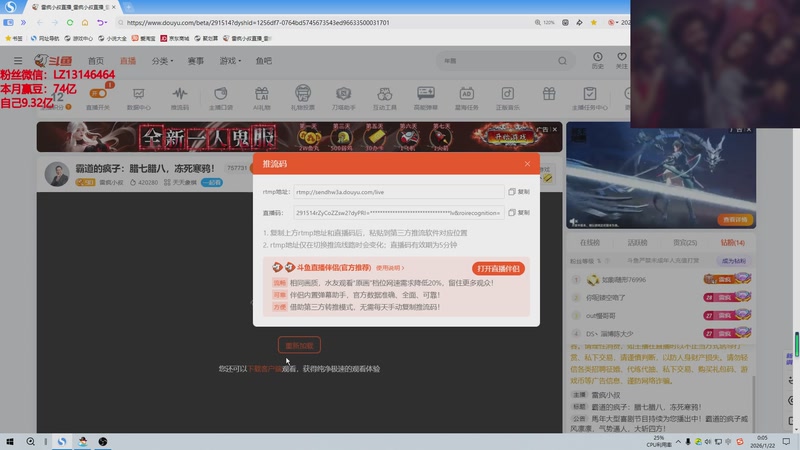The image size is (800, 450).
Task: Open Windows taskbar search icon
Action: coord(30,441)
